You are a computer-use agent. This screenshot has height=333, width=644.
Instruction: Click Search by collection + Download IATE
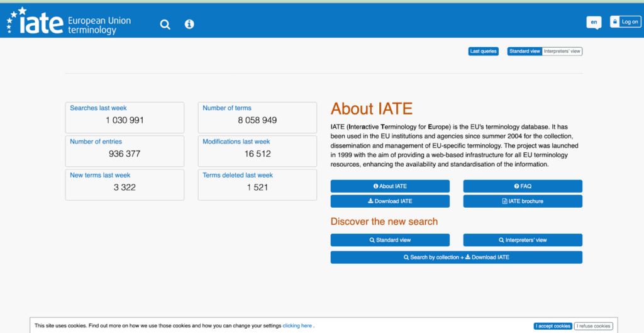tap(456, 257)
